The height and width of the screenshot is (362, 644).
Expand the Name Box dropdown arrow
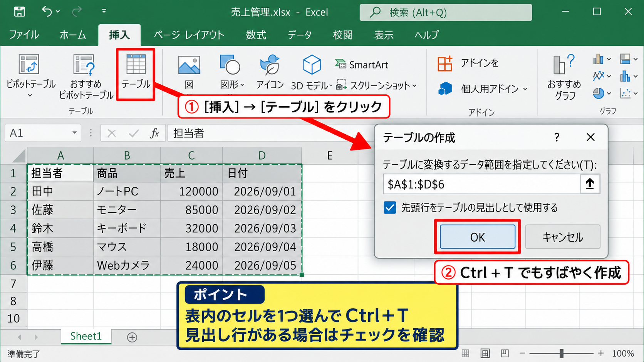pyautogui.click(x=75, y=133)
